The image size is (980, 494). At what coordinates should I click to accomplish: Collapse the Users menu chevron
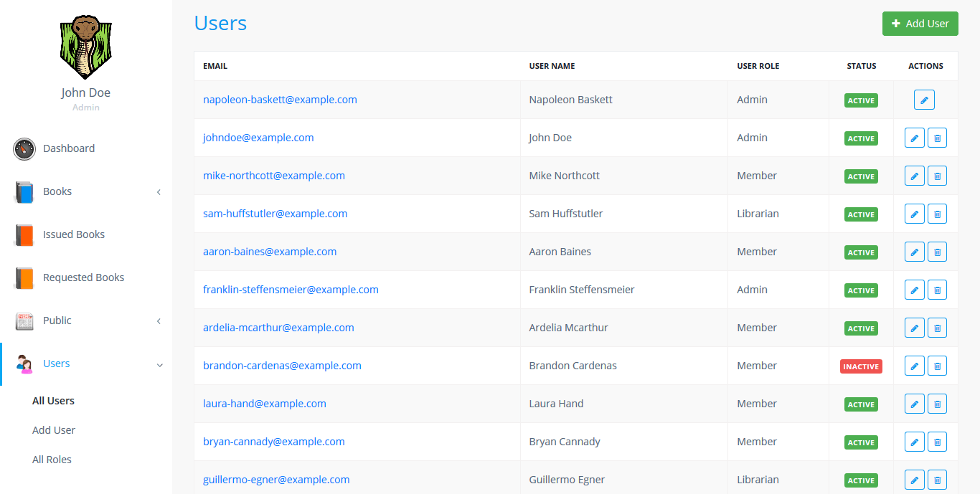point(159,364)
